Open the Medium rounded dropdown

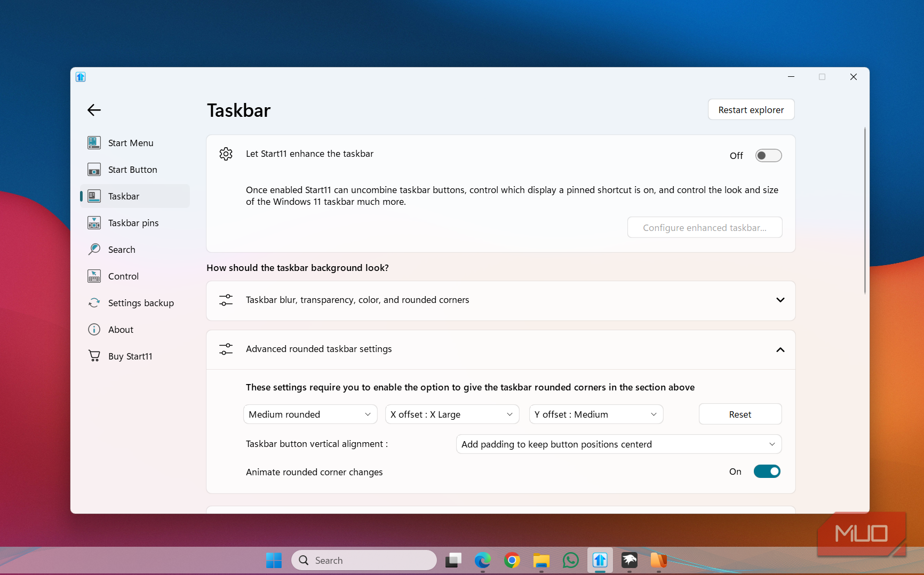[310, 414]
